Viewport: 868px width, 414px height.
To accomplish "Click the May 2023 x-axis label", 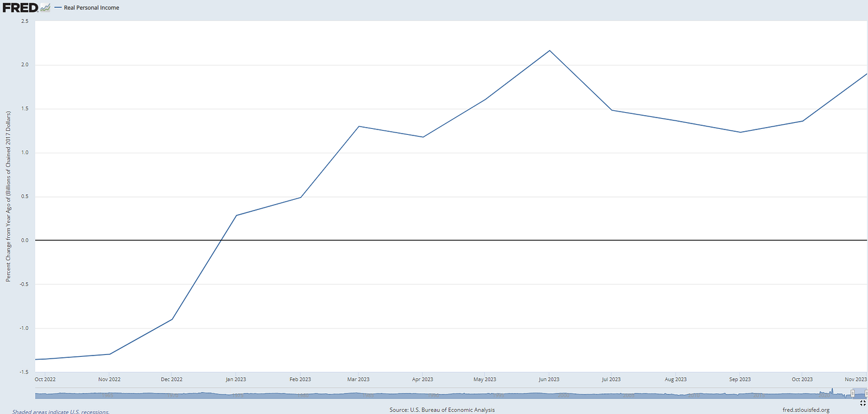I will click(x=485, y=379).
